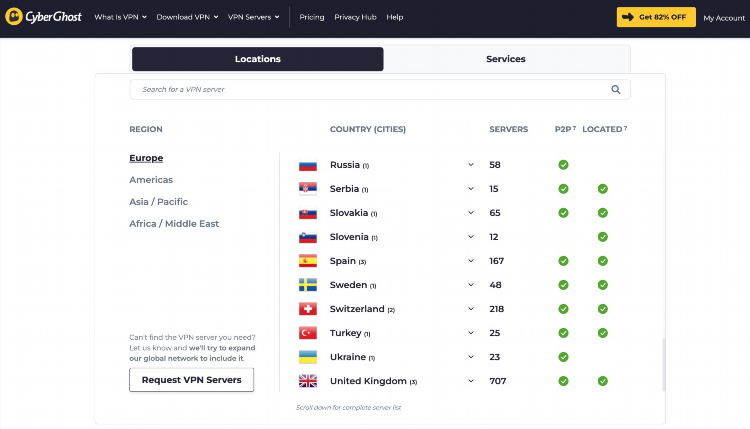Expand the Russia cities list

[x=471, y=165]
